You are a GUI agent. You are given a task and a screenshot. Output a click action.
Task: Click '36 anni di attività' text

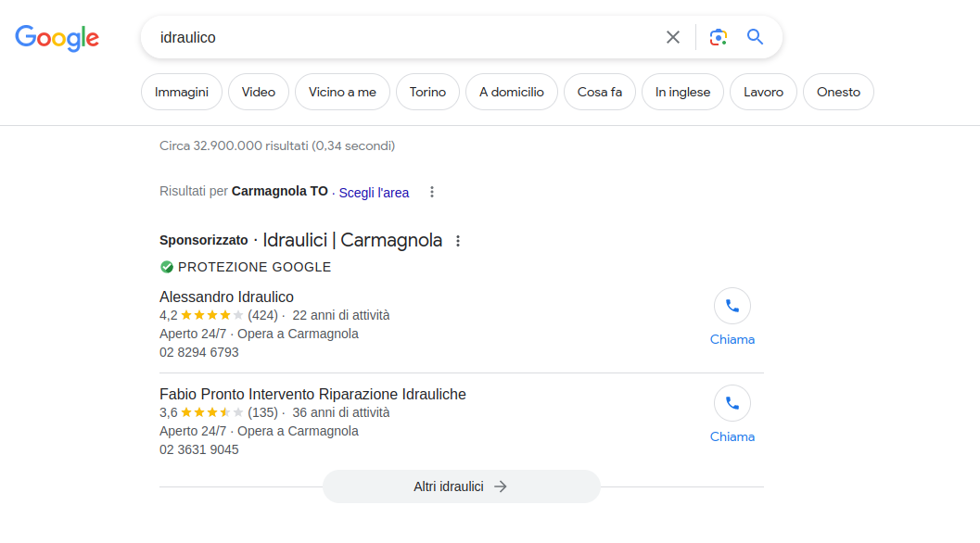coord(340,412)
